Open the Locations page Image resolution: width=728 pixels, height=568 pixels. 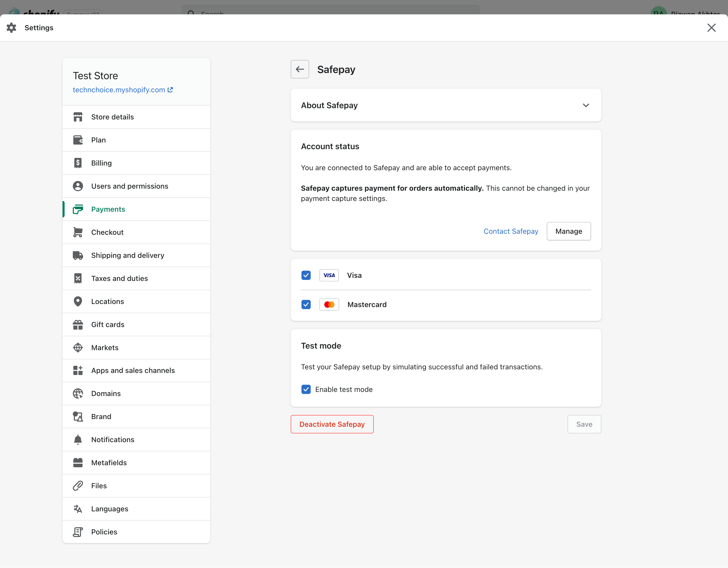pos(136,301)
